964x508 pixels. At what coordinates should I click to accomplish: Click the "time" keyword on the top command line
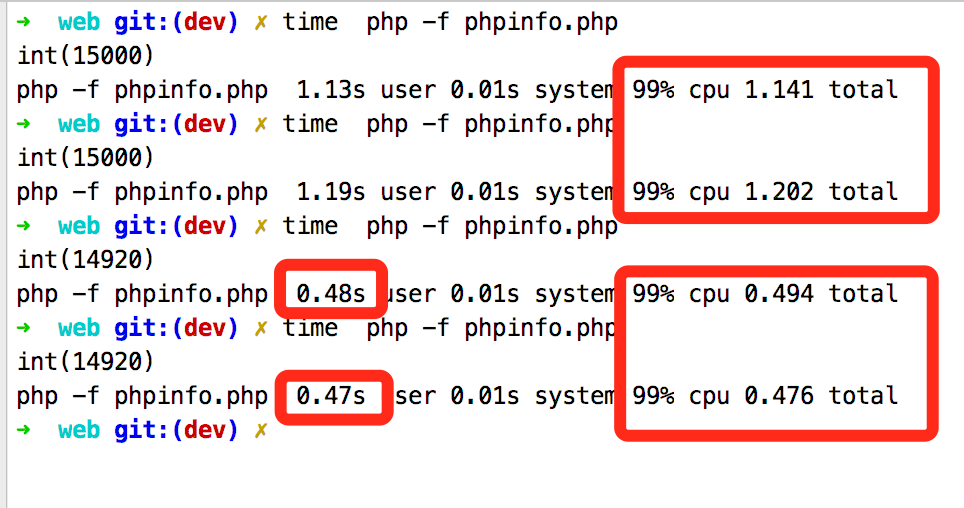(x=310, y=22)
